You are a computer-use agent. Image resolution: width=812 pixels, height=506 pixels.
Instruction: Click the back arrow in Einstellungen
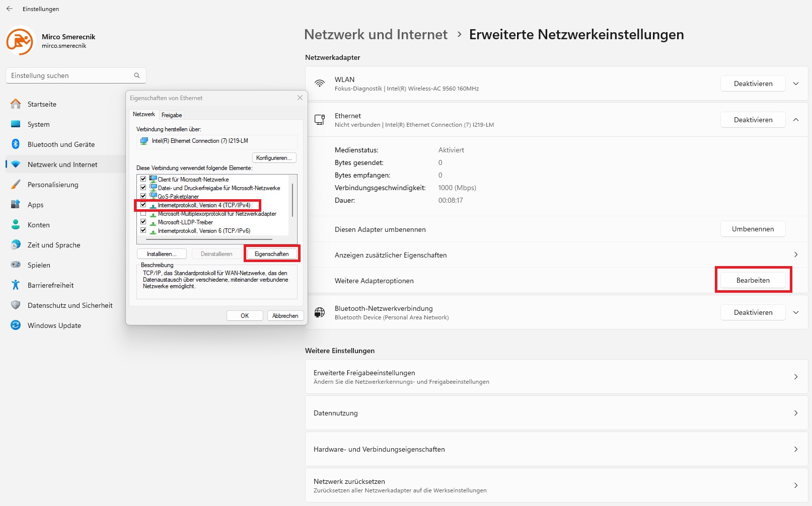coord(10,9)
